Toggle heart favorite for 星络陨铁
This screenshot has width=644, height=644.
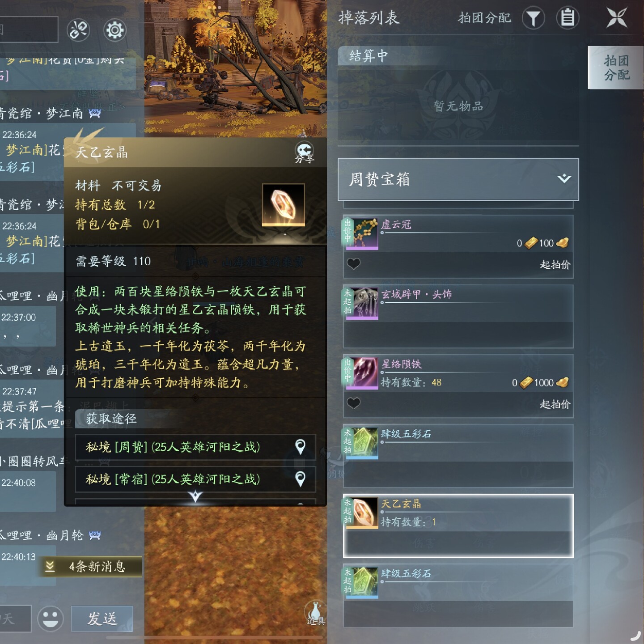coord(353,403)
